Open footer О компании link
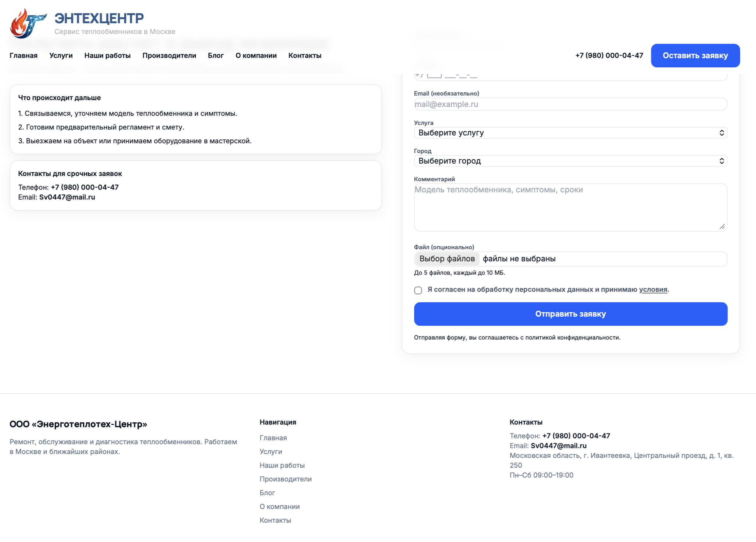 tap(279, 506)
